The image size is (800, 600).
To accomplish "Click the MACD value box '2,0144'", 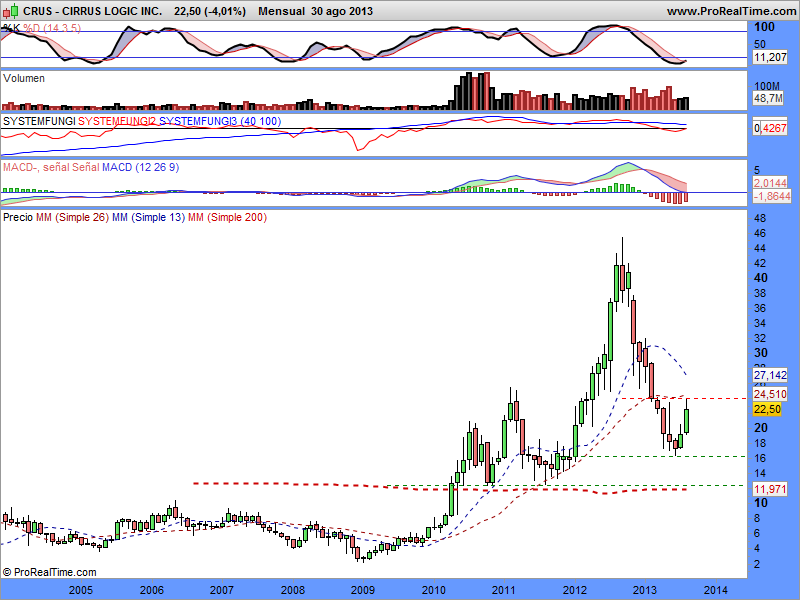I will [770, 183].
